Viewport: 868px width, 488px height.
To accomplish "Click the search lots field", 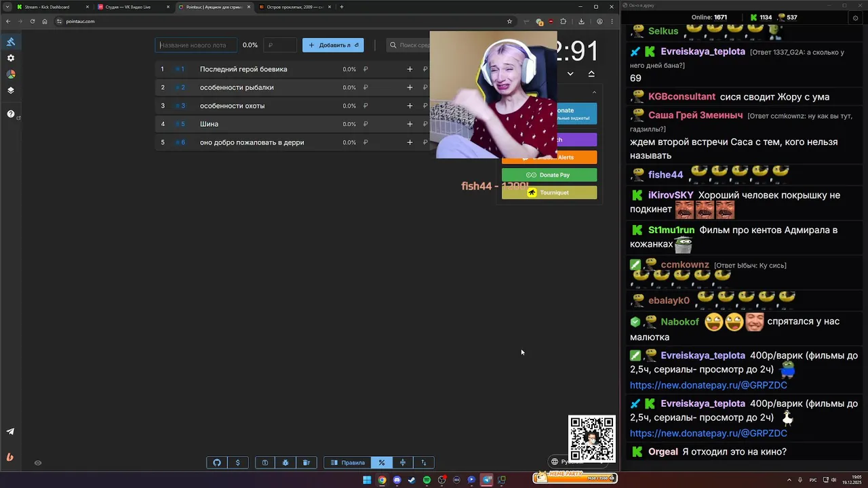I will (x=408, y=45).
